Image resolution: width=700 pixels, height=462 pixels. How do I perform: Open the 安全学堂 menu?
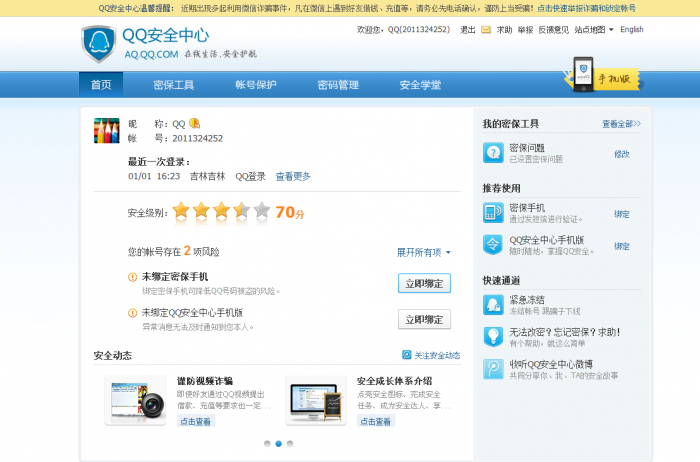(420, 85)
